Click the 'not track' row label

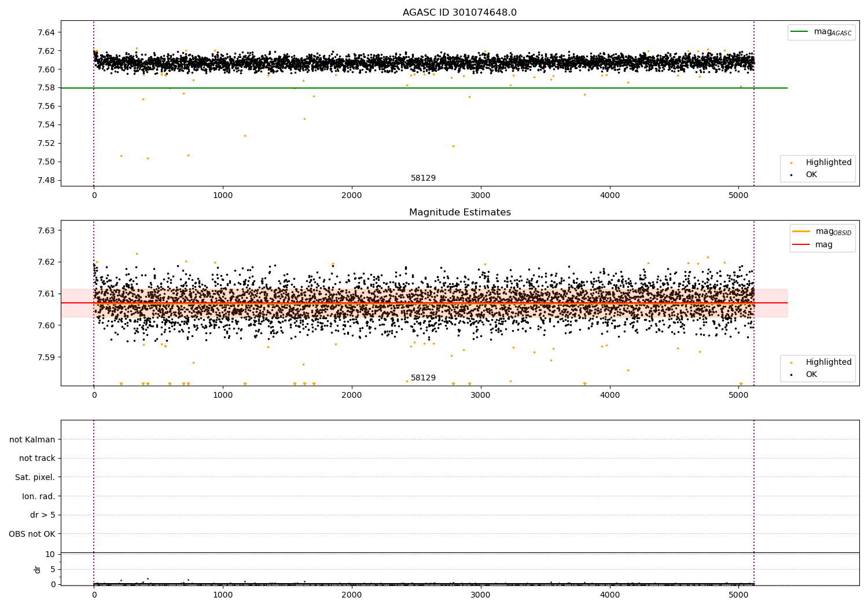pyautogui.click(x=37, y=458)
